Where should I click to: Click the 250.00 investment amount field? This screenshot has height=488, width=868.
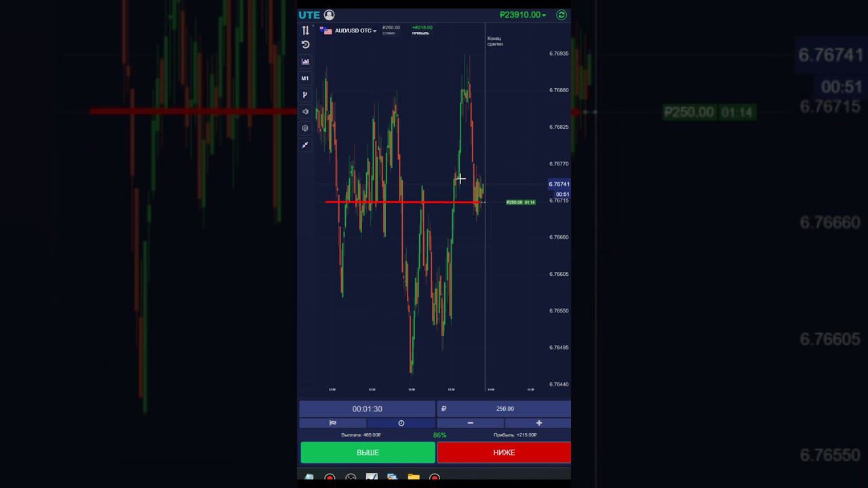pos(505,409)
